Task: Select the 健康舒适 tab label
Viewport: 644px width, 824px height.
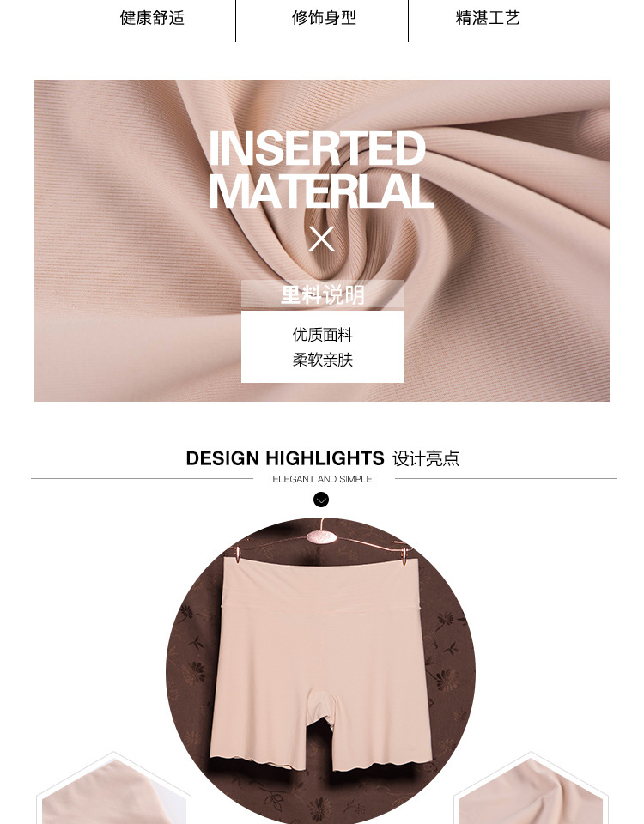Action: point(153,18)
